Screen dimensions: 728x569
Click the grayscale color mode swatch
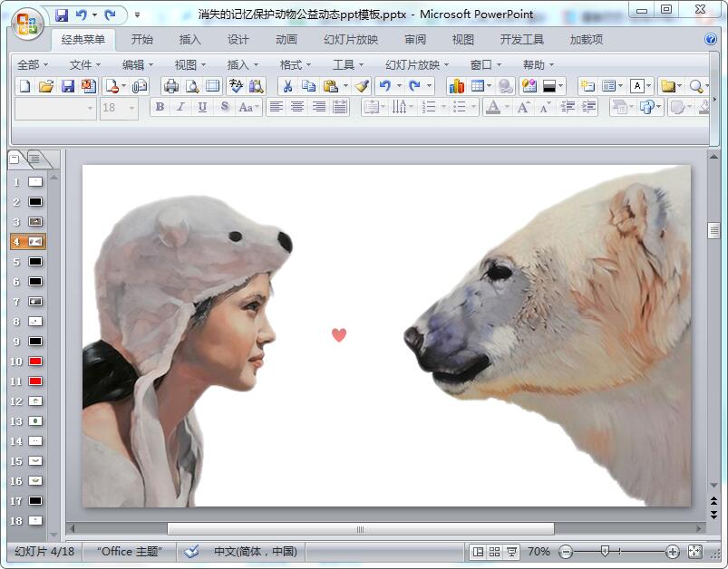[x=549, y=86]
